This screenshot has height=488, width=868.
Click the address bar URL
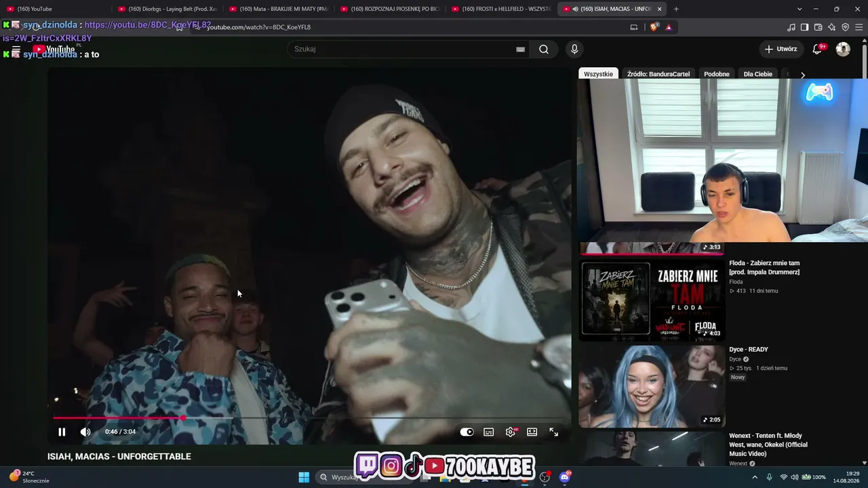tap(258, 27)
